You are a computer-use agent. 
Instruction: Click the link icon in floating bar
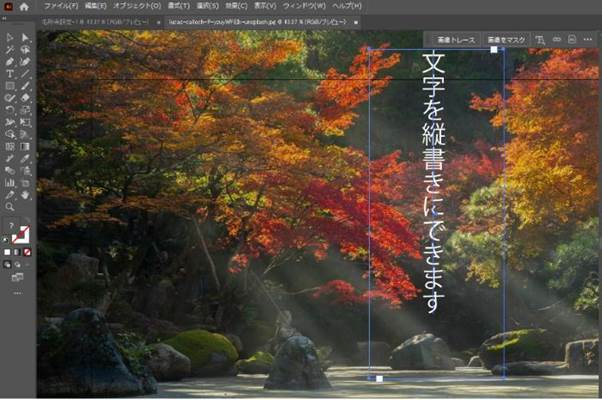point(557,40)
